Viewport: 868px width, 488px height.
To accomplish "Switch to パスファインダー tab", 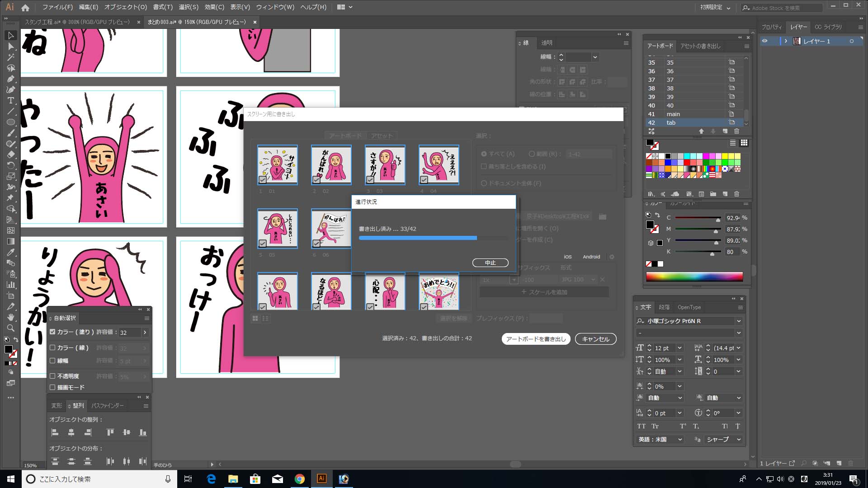I will click(x=107, y=406).
